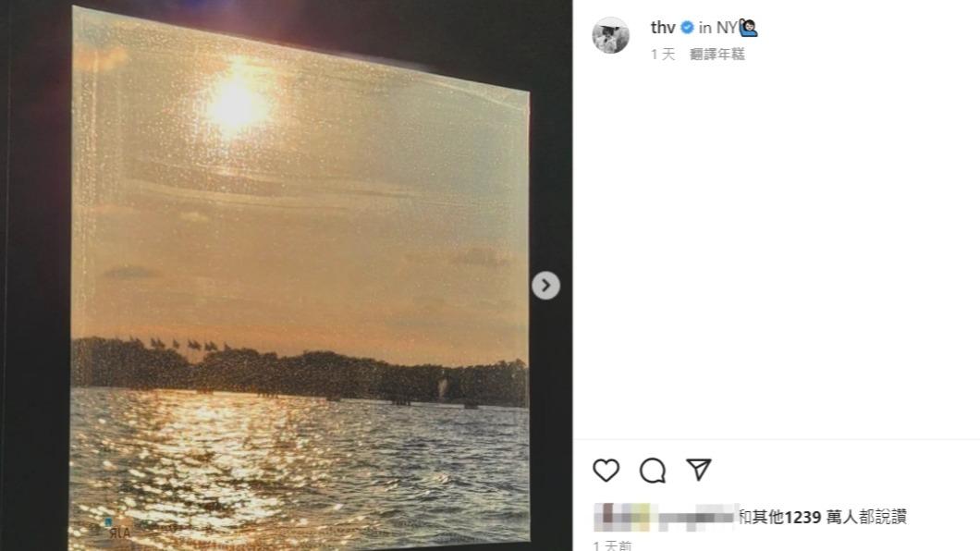Go to the next photo with the arrow
The height and width of the screenshot is (551, 980).
tap(545, 286)
